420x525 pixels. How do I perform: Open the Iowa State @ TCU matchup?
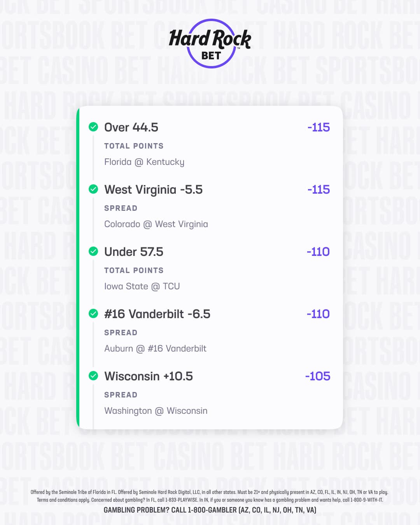(x=142, y=286)
